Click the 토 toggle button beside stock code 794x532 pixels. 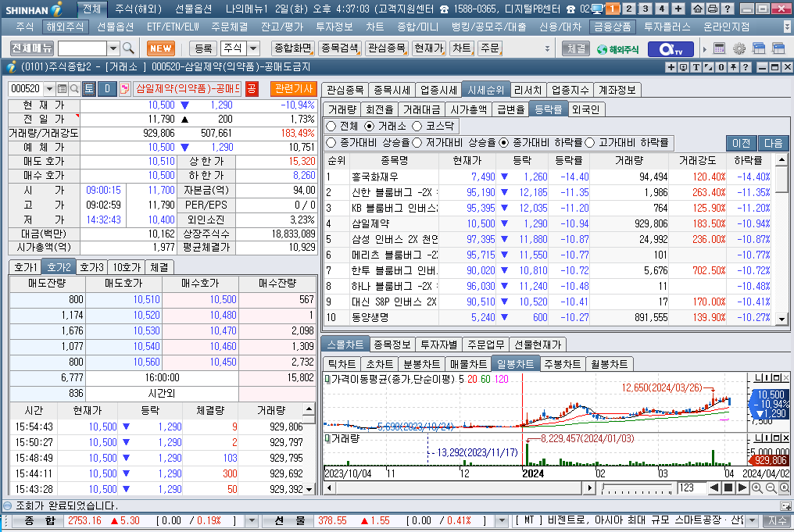(x=88, y=89)
